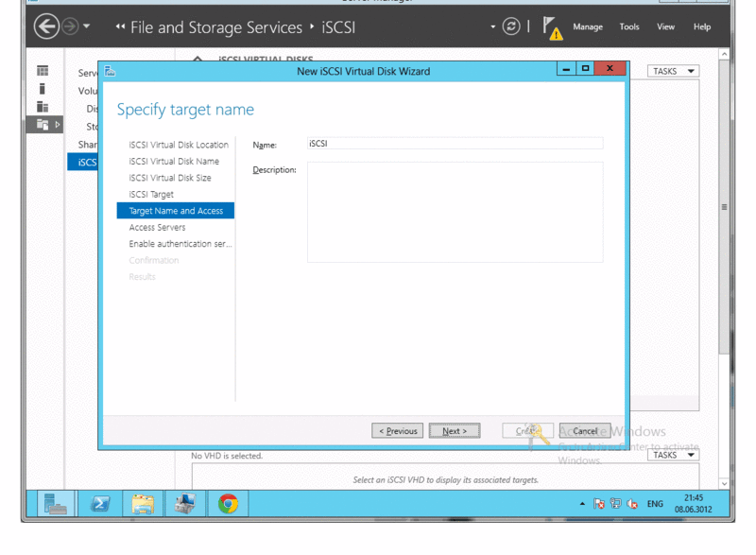
Task: Select File and Storage Services sidebar icon
Action: 43,125
